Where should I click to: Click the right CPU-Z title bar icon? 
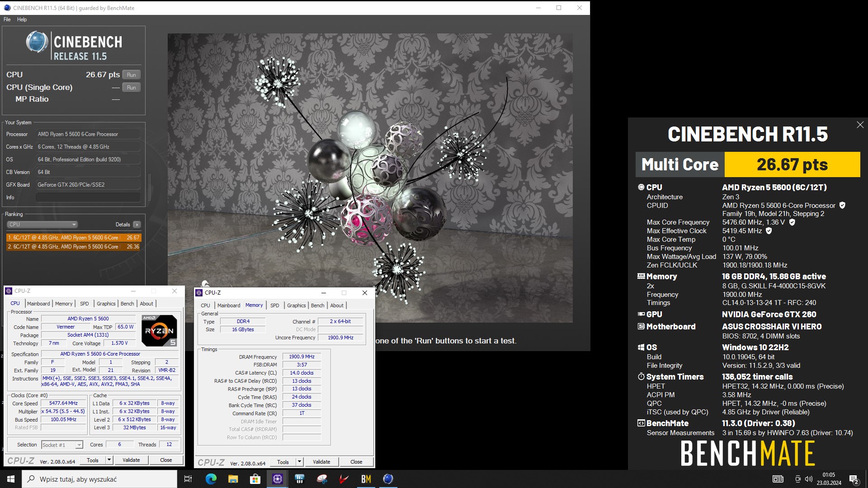point(199,293)
